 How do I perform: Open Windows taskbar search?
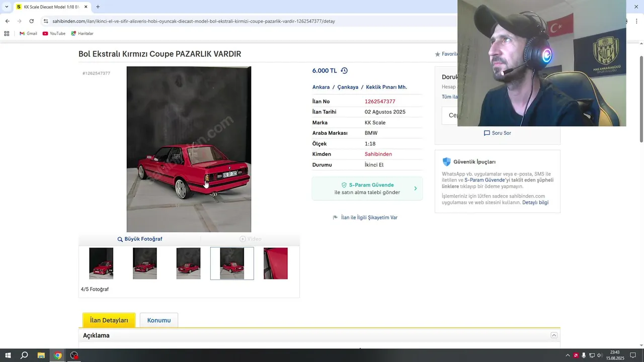24,355
